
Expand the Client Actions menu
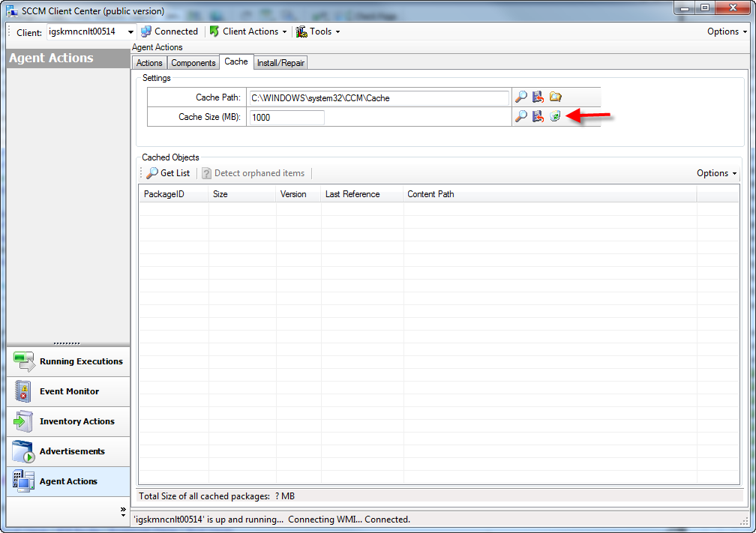pos(284,31)
